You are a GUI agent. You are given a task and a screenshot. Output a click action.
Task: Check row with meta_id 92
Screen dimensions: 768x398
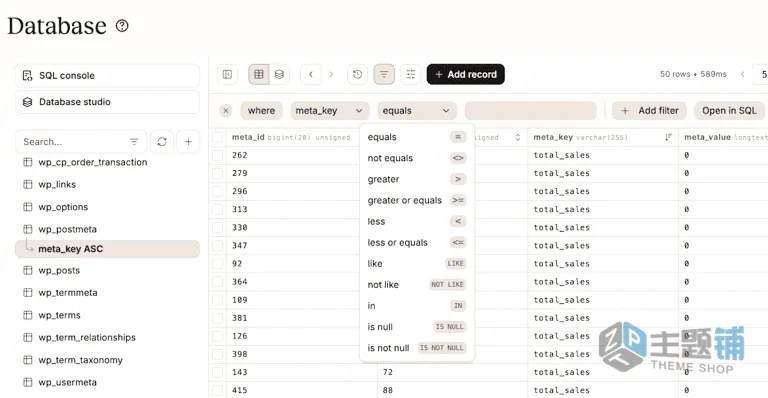[217, 264]
